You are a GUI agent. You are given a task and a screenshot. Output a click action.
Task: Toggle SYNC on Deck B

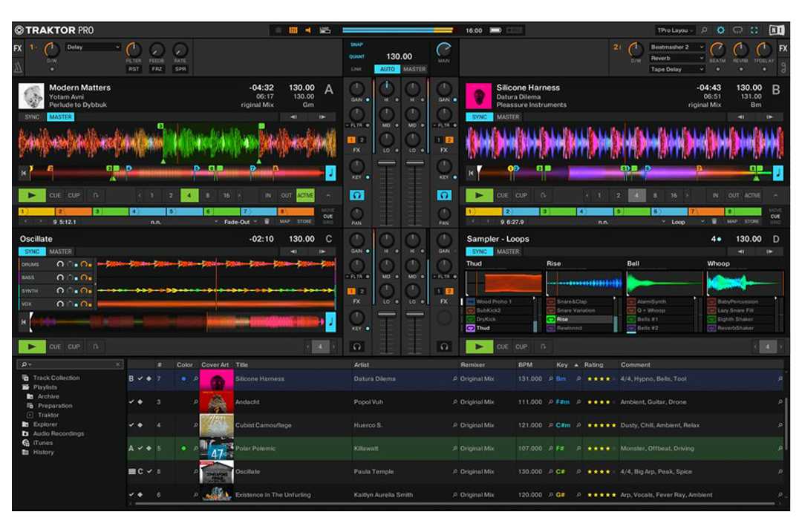480,117
